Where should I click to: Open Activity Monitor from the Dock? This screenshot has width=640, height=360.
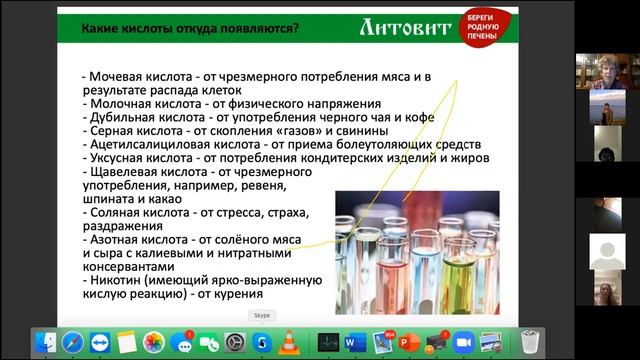coord(328,342)
